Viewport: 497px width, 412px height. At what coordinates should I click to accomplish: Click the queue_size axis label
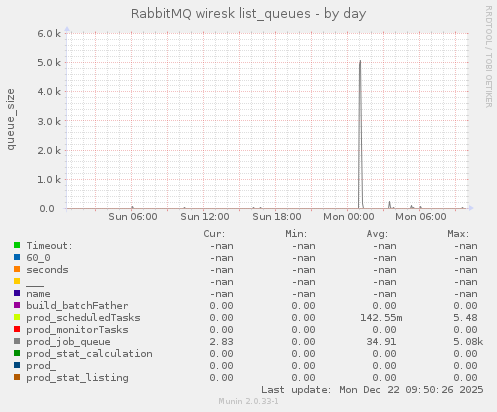[x=11, y=119]
